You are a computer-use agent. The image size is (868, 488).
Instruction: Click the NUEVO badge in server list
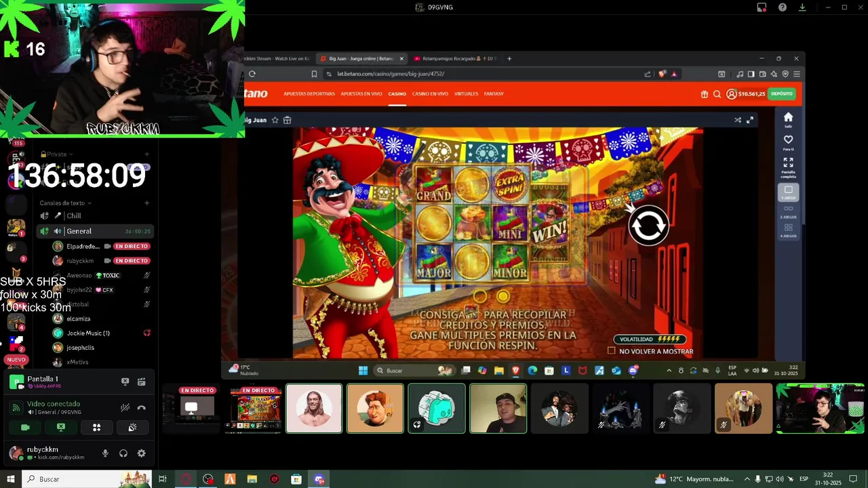(x=16, y=360)
